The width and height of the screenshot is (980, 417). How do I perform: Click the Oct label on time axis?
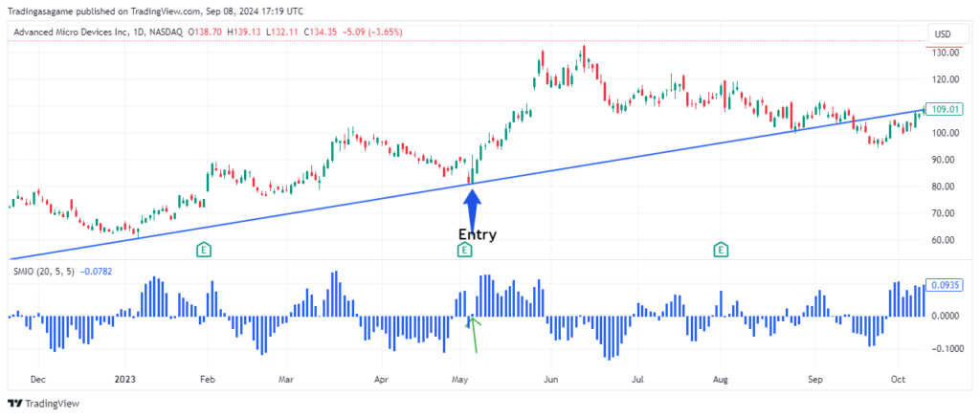point(898,379)
